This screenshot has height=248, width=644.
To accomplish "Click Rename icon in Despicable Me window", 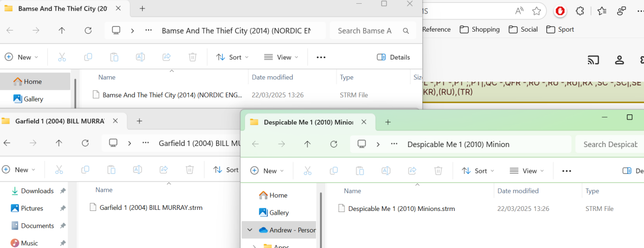I will pyautogui.click(x=386, y=171).
